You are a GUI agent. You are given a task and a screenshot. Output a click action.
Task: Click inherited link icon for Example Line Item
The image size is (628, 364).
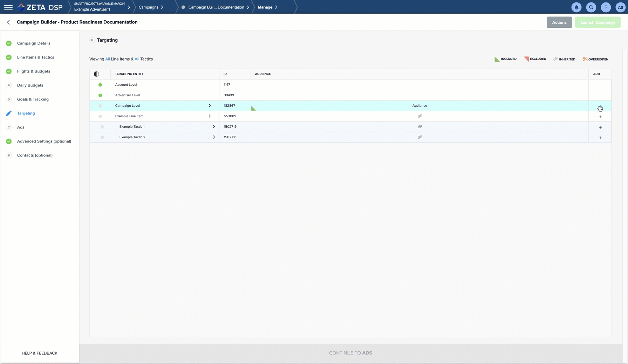(419, 116)
